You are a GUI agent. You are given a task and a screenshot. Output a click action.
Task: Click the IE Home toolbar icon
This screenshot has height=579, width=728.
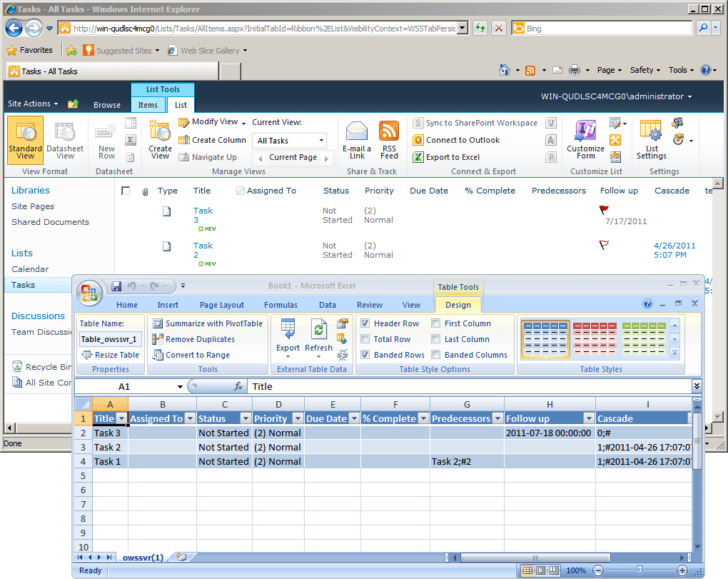tap(504, 70)
